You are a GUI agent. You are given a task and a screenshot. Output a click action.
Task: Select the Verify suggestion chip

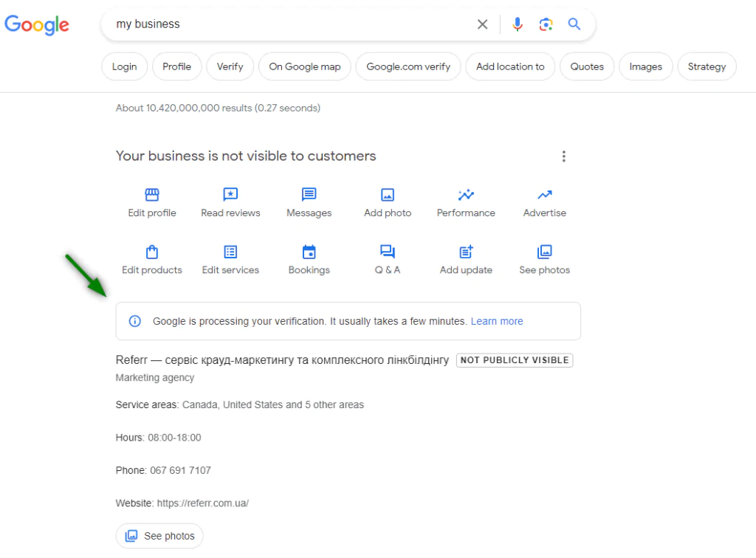coord(230,66)
